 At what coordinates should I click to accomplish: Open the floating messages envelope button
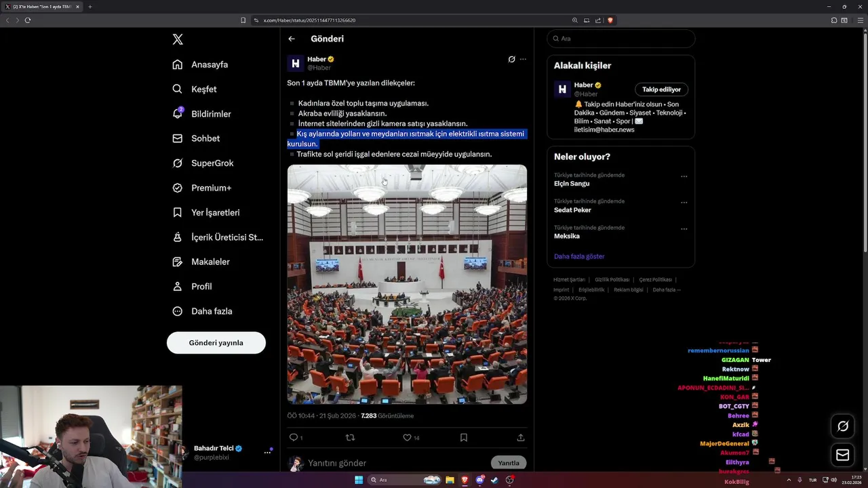coord(843,455)
